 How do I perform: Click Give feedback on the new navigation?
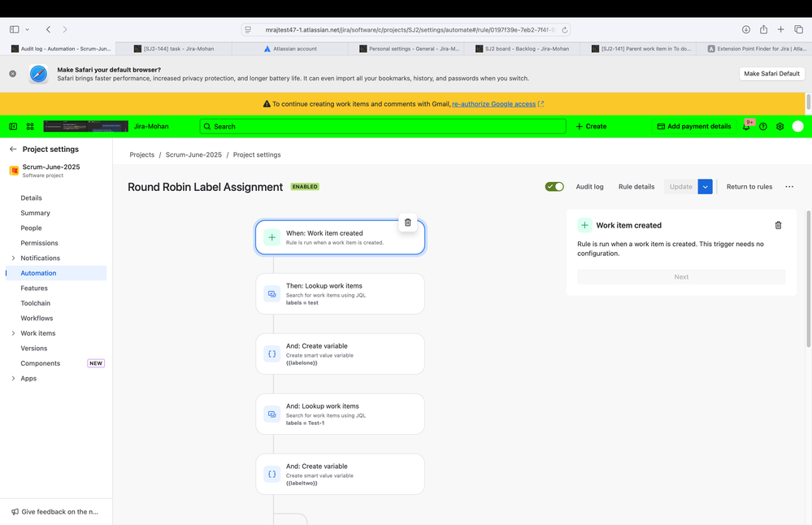click(x=55, y=511)
